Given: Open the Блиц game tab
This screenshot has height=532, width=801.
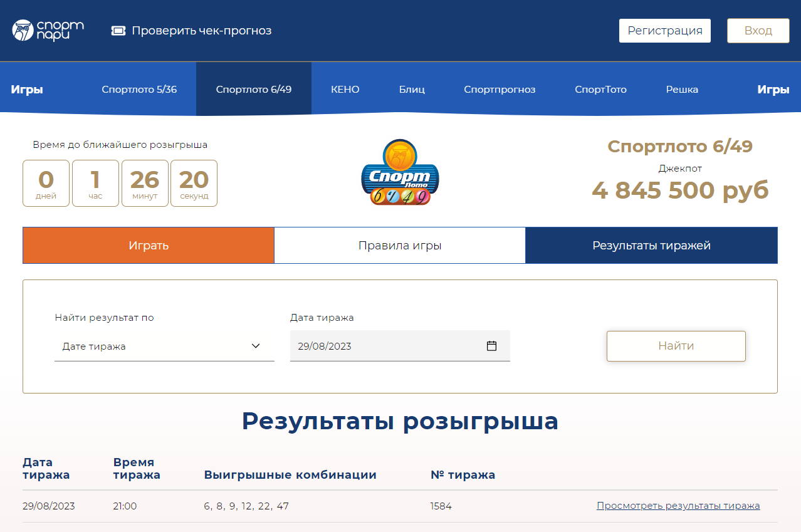Looking at the screenshot, I should click(412, 89).
